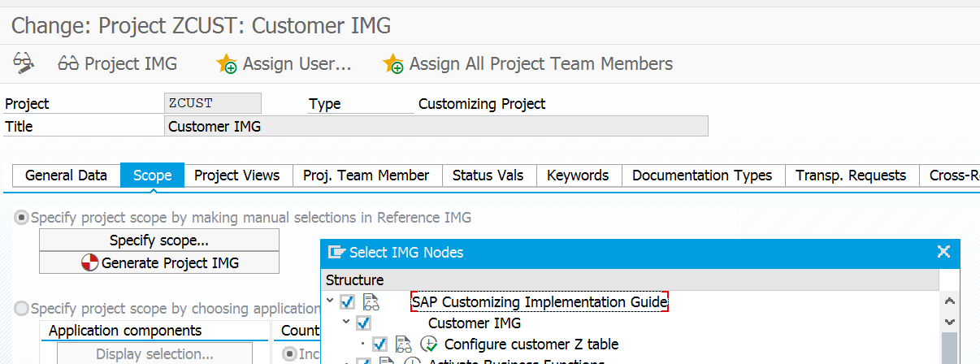Click the scroll down arrow in dialog
Screen dimensions: 980x364
[950, 321]
